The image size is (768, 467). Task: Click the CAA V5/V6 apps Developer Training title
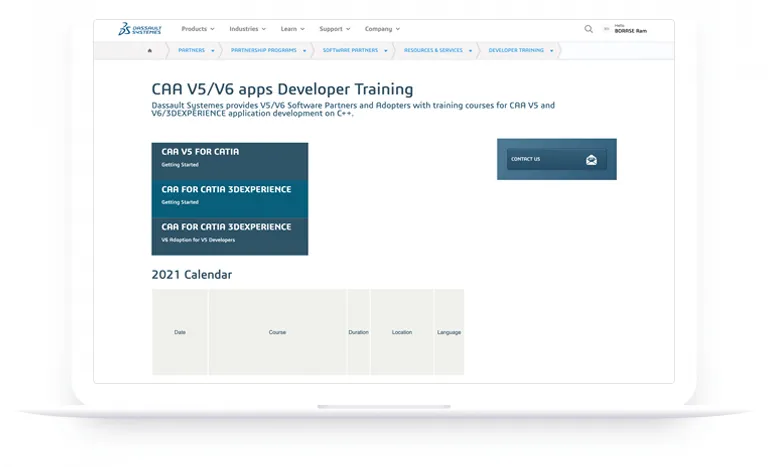(x=282, y=89)
